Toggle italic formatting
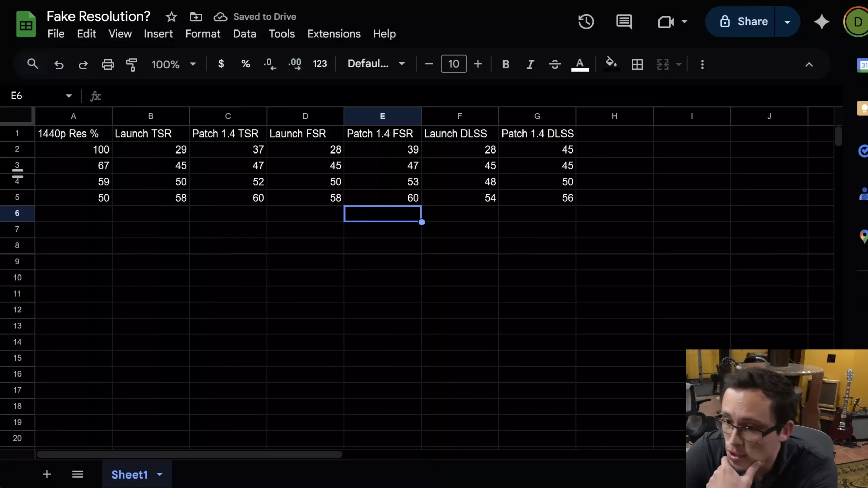Image resolution: width=868 pixels, height=488 pixels. tap(530, 64)
